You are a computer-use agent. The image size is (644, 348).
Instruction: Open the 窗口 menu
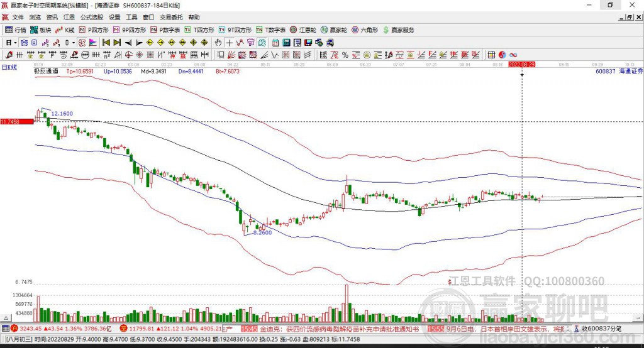(x=148, y=17)
